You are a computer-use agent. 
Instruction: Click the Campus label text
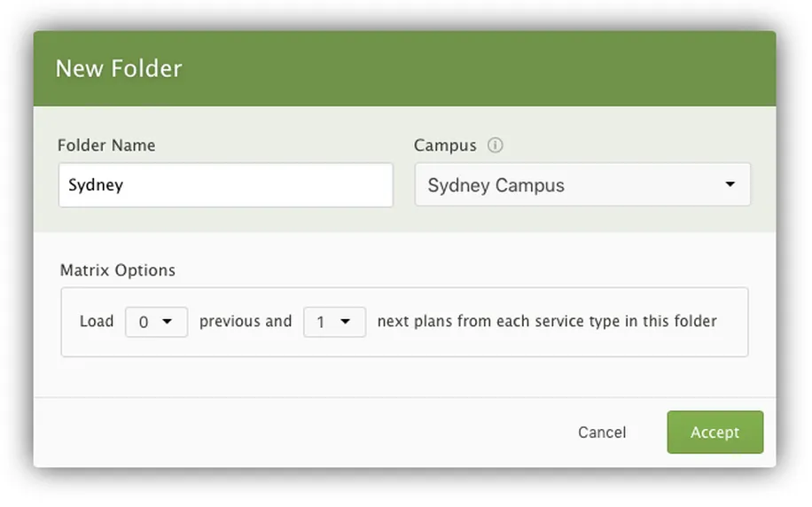(445, 145)
